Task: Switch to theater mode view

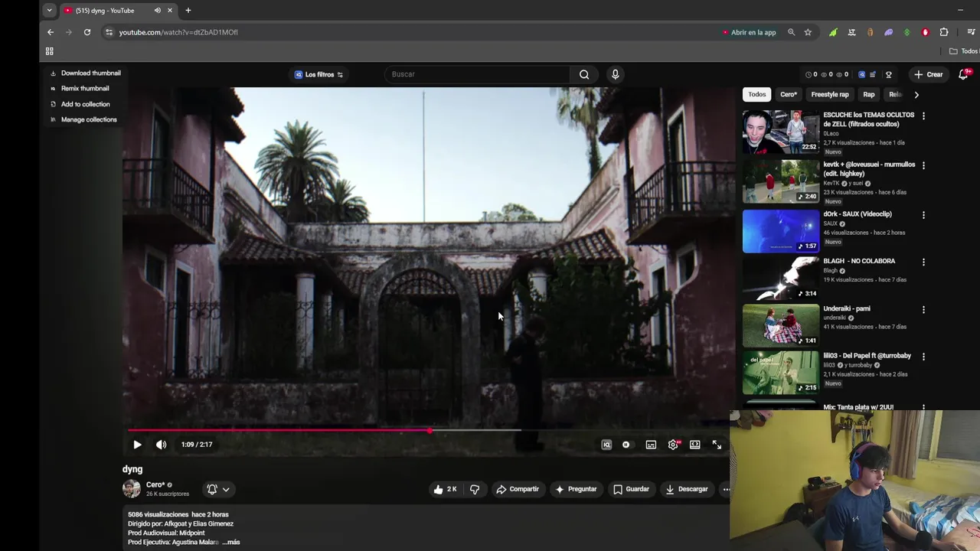Action: coord(694,445)
